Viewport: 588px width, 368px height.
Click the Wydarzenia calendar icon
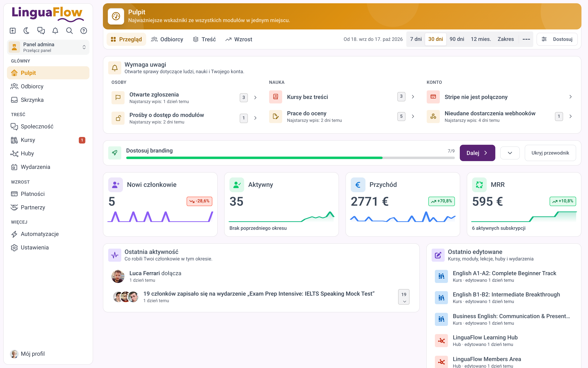[x=14, y=167]
